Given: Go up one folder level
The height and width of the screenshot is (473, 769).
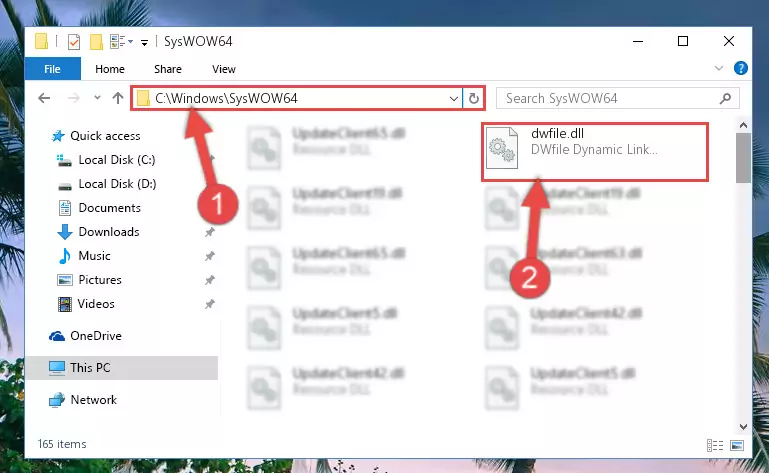Looking at the screenshot, I should coord(118,98).
